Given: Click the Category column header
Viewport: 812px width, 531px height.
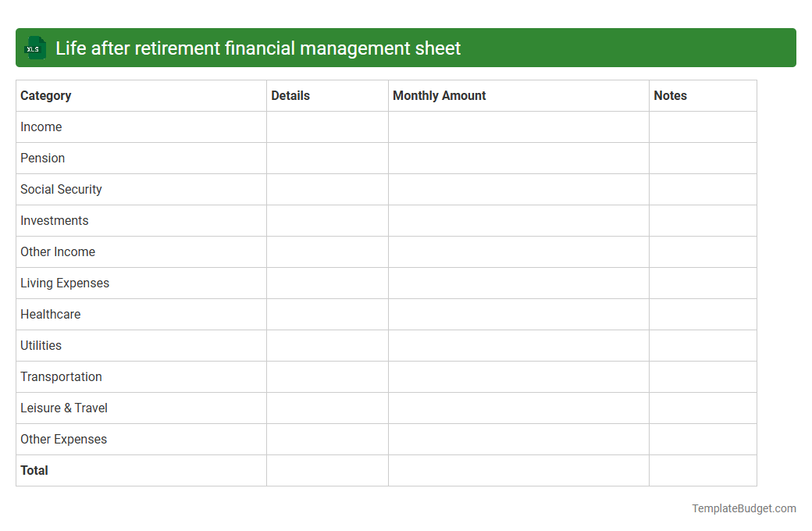Looking at the screenshot, I should 45,95.
